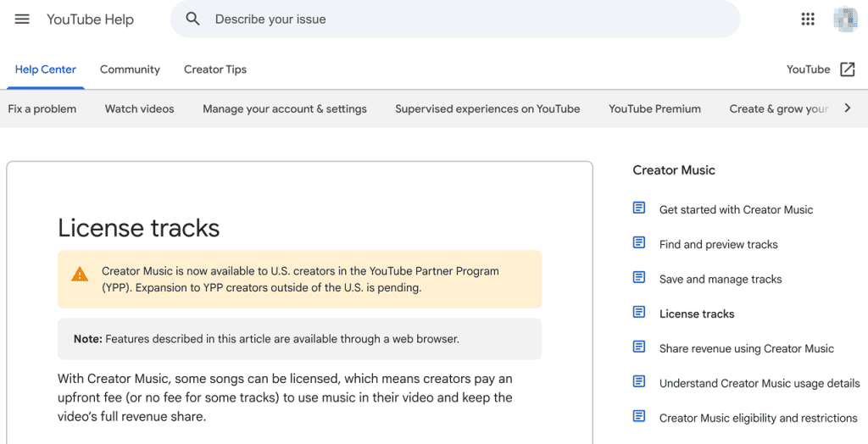Open the YouTube site link

pos(808,69)
